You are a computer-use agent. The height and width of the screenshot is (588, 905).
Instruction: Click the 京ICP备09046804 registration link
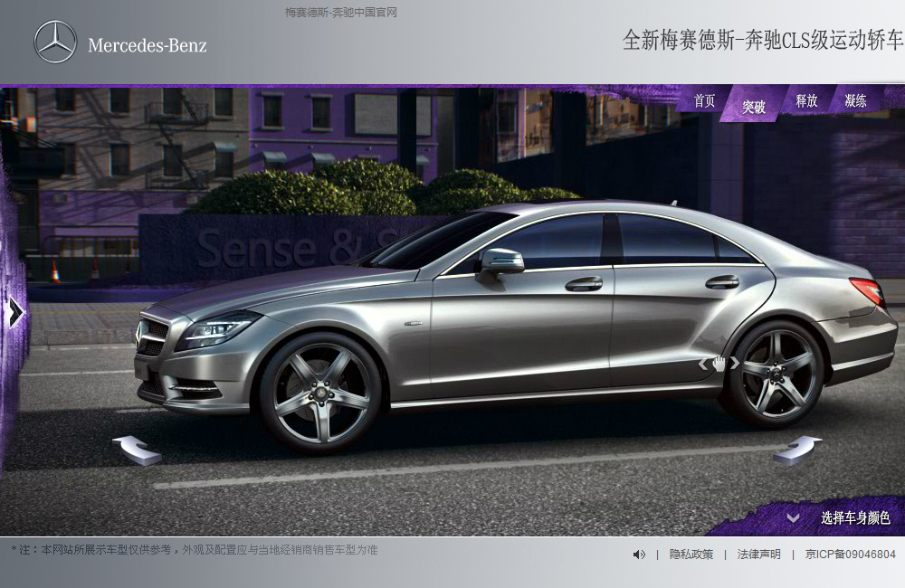[x=850, y=555]
